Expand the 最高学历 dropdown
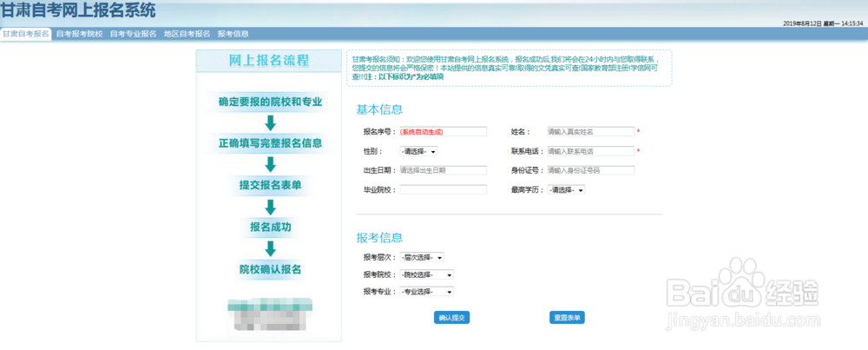Screen dimensions: 868x350 [x=566, y=190]
